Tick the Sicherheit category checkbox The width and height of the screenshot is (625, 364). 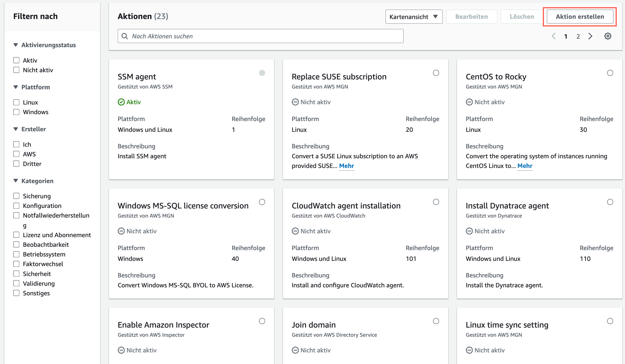pyautogui.click(x=17, y=274)
